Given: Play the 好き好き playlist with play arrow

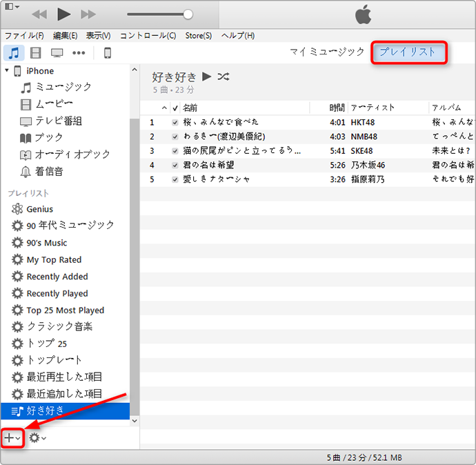Looking at the screenshot, I should tap(207, 77).
